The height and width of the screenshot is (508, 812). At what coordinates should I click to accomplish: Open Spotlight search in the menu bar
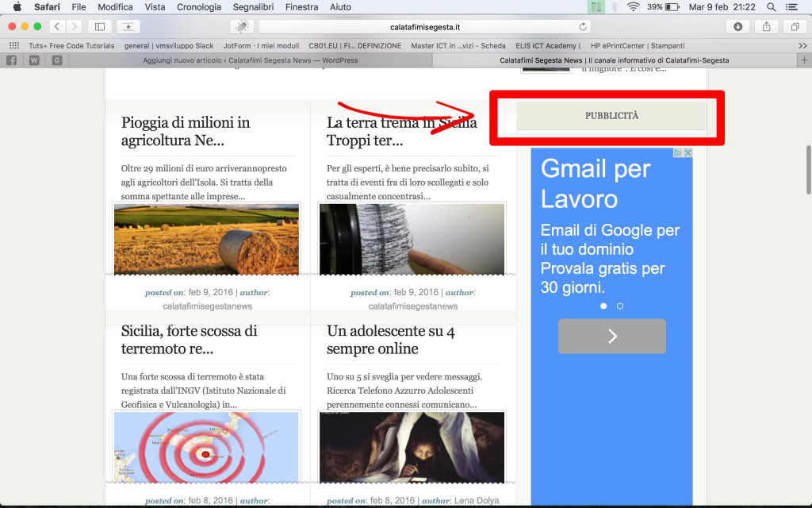click(x=771, y=6)
